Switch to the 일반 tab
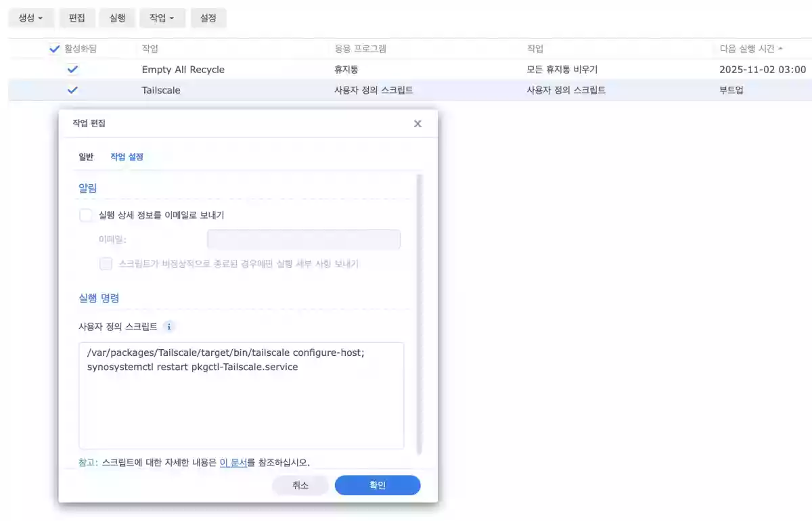Screen dimensions: 812x521 click(x=86, y=157)
